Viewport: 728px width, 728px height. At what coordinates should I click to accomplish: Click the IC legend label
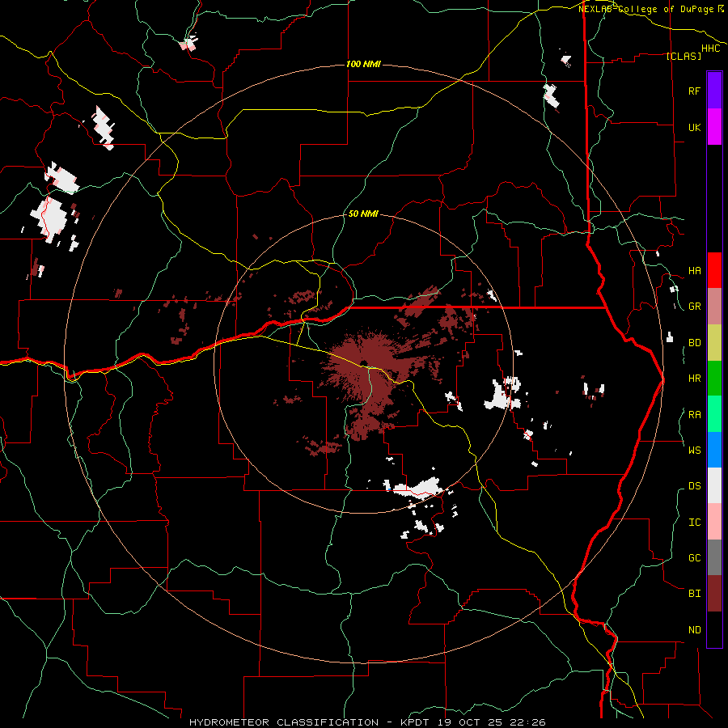pyautogui.click(x=694, y=523)
